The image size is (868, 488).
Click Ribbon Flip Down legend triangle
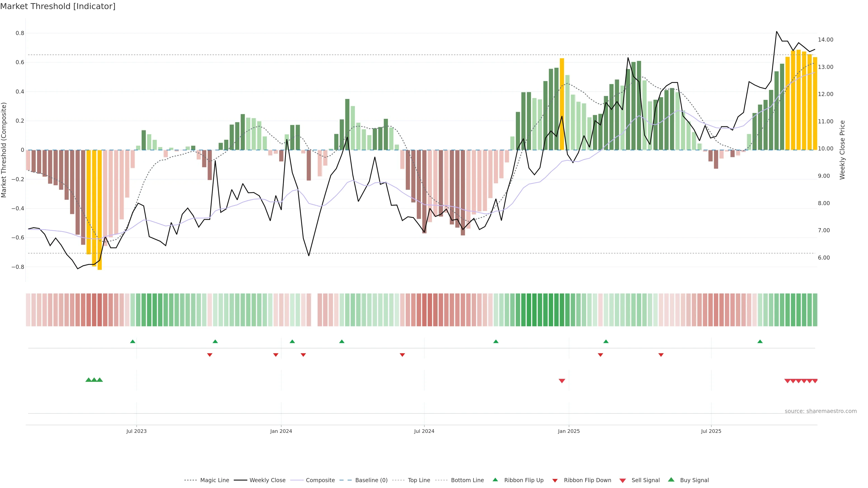(555, 481)
